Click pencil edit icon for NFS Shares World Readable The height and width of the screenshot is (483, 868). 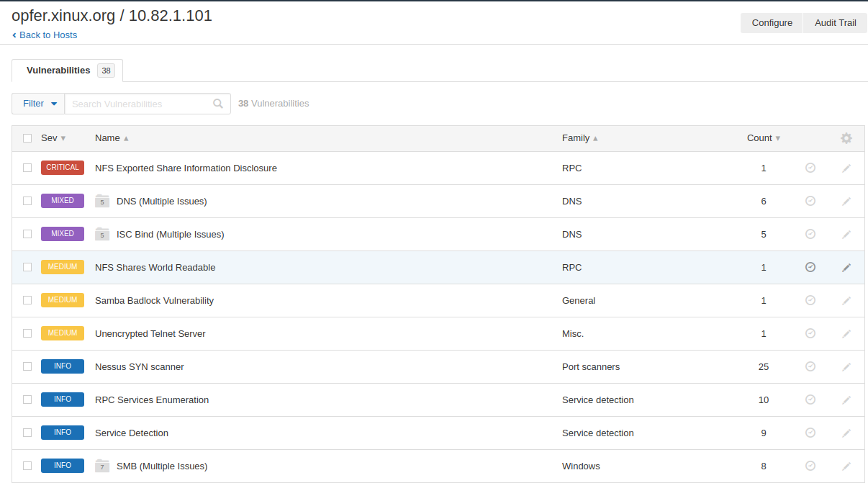846,267
